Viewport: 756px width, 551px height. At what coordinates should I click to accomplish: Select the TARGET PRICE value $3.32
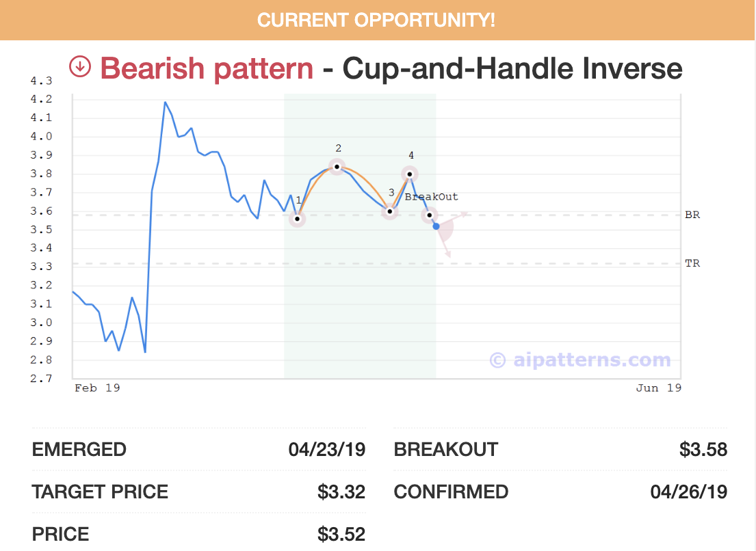pos(341,492)
